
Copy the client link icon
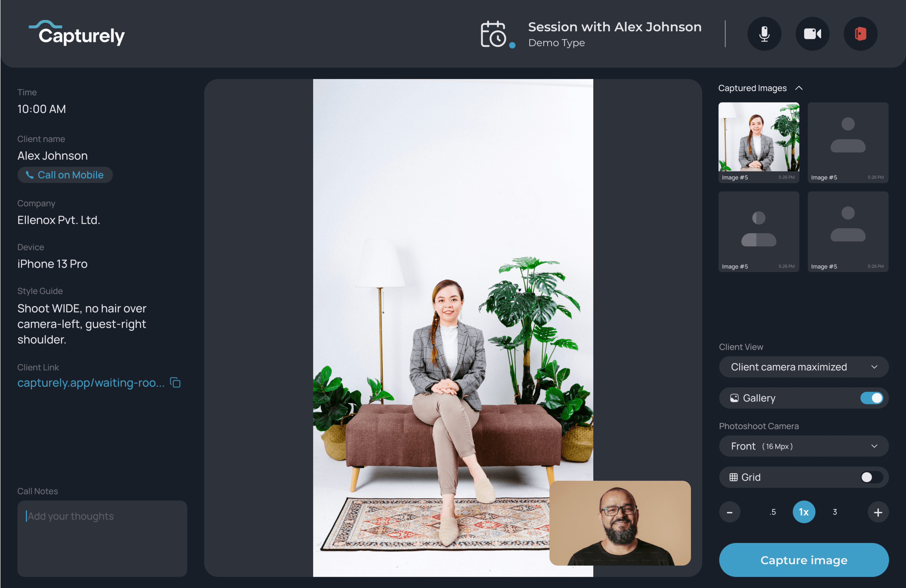click(x=175, y=382)
